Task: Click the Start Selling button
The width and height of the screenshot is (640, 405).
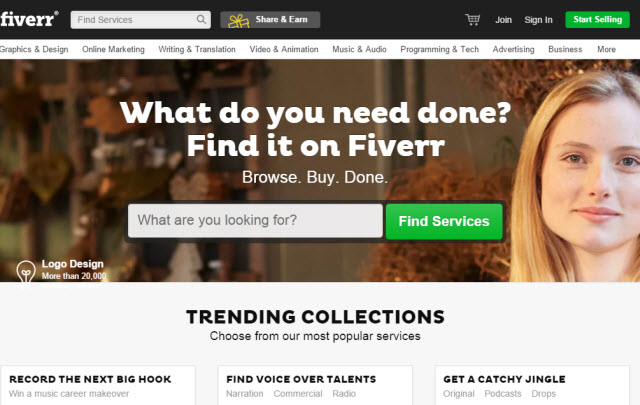Action: [597, 20]
